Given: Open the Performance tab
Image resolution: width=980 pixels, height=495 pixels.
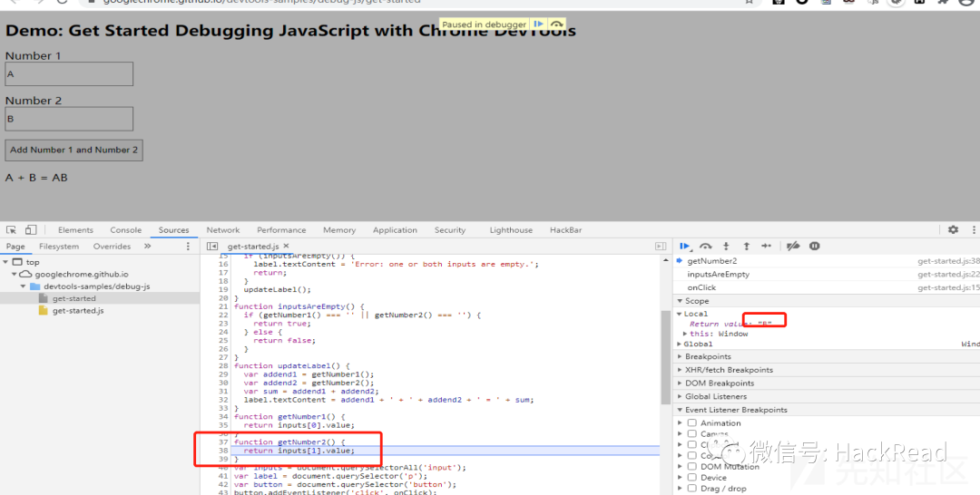Looking at the screenshot, I should click(281, 229).
